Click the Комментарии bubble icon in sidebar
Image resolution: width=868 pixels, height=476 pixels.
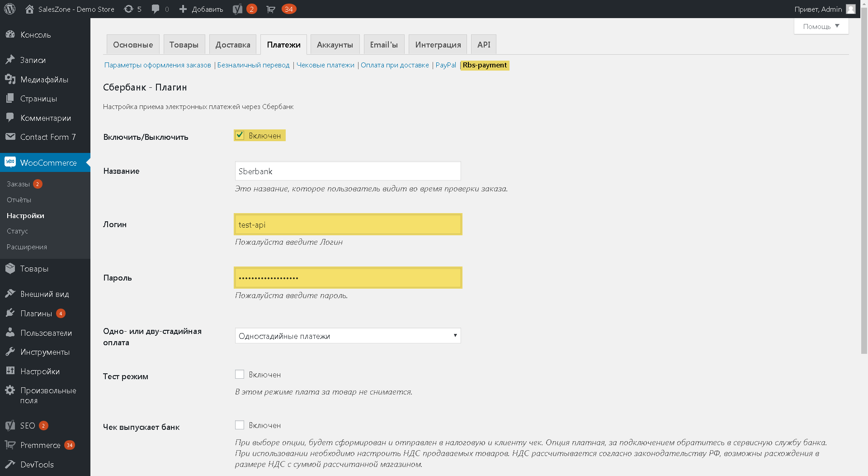pos(10,118)
